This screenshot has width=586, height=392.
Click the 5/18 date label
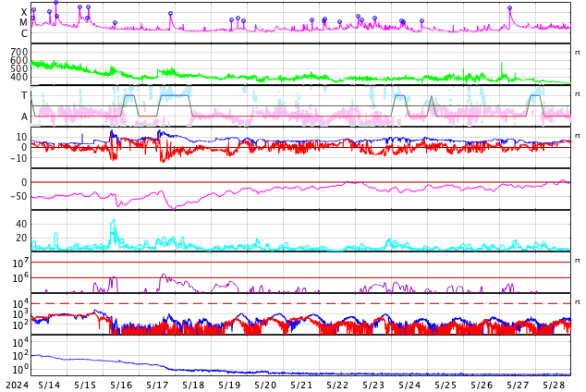click(x=193, y=385)
